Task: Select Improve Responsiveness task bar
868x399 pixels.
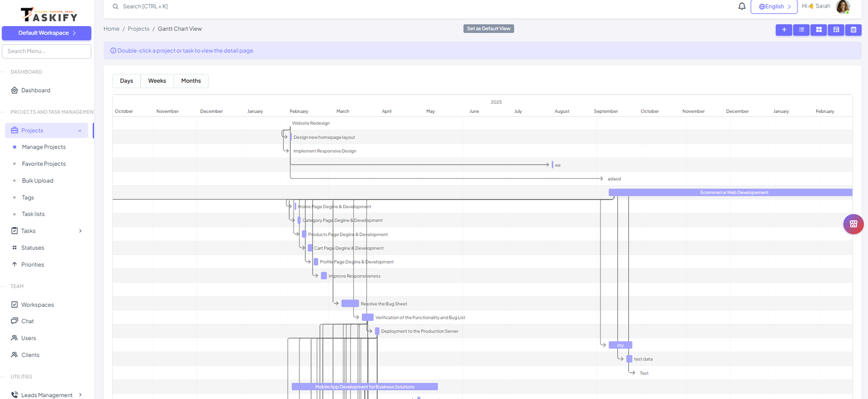Action: tap(324, 276)
